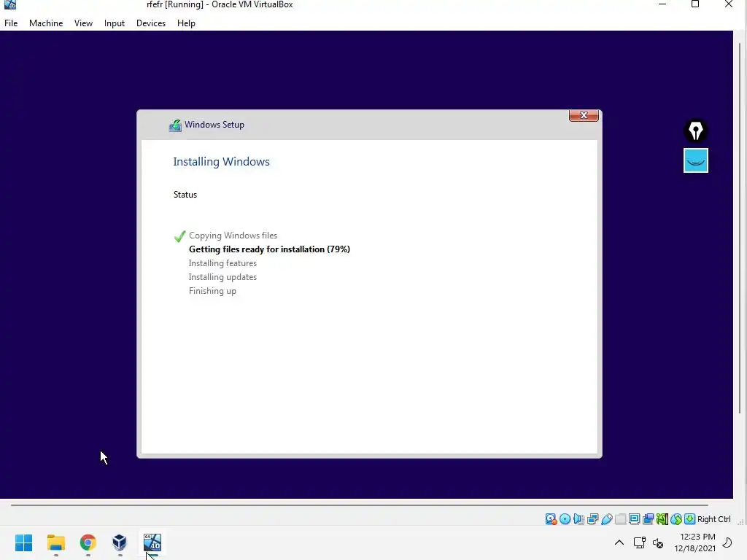Image resolution: width=747 pixels, height=560 pixels.
Task: Click the shared folders status icon
Action: coord(620,519)
